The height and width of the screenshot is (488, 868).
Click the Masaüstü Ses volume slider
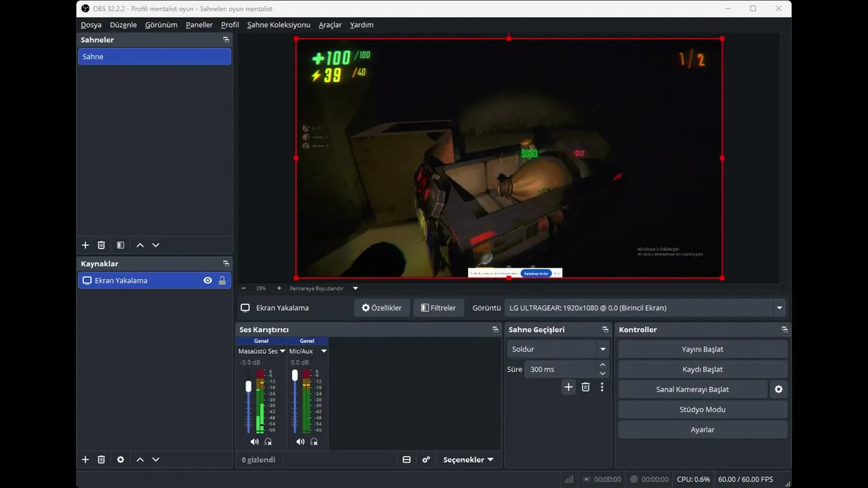coord(248,401)
